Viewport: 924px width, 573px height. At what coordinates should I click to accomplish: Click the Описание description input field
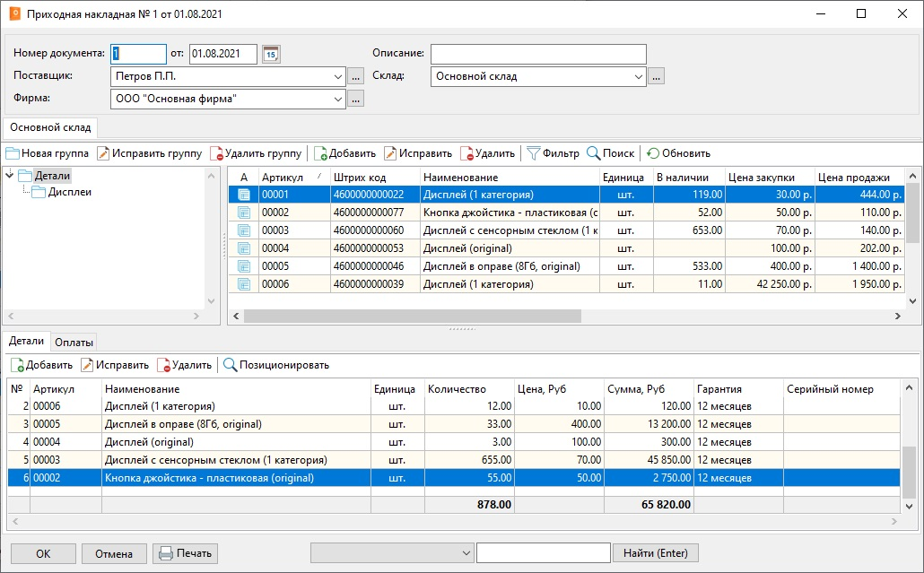pyautogui.click(x=538, y=55)
